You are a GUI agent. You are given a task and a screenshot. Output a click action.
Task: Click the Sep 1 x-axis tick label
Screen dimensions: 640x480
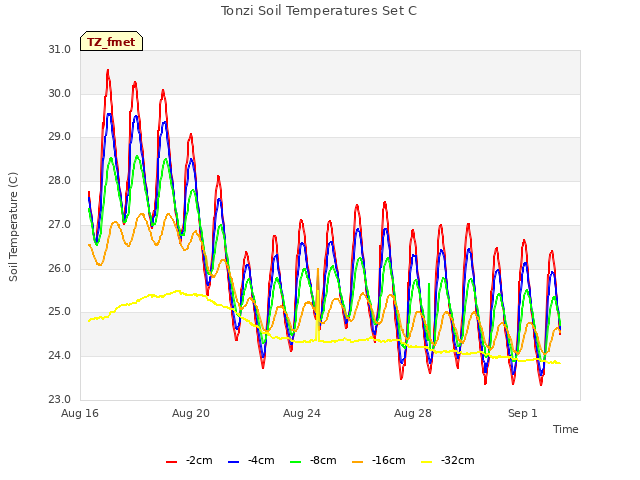[522, 413]
